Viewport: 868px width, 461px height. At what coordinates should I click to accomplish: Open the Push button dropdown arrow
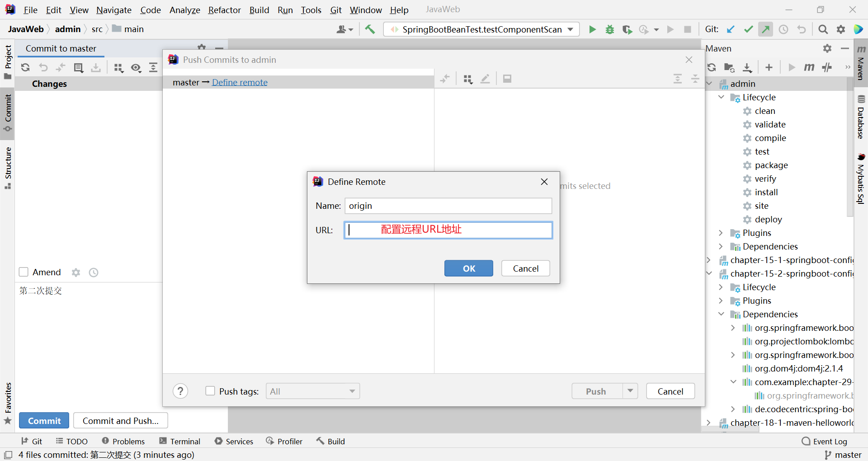coord(630,391)
